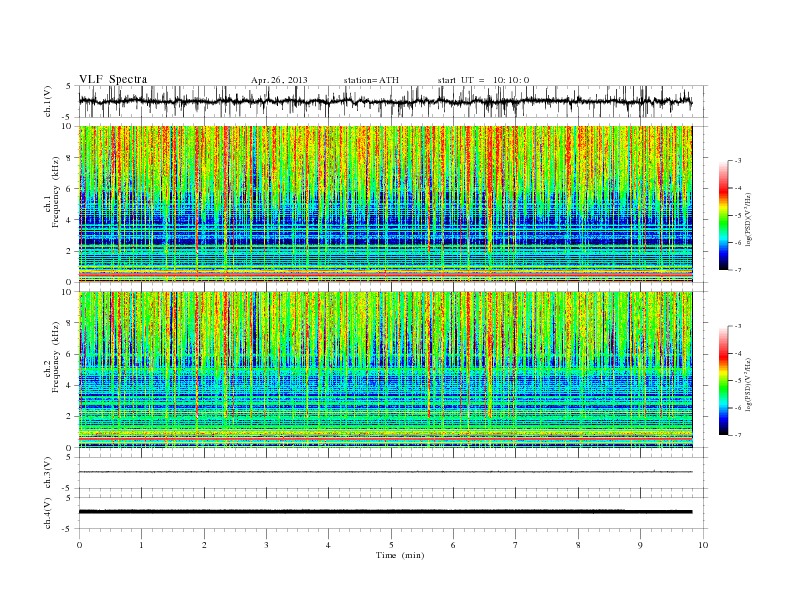Click the ch.1 spectrogram color bar
792x612 pixels.
coord(723,215)
